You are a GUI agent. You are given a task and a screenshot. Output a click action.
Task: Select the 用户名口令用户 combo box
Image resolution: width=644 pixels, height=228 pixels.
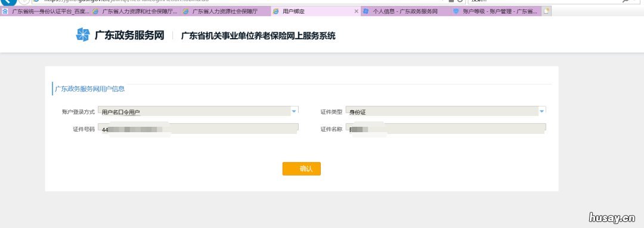point(198,111)
